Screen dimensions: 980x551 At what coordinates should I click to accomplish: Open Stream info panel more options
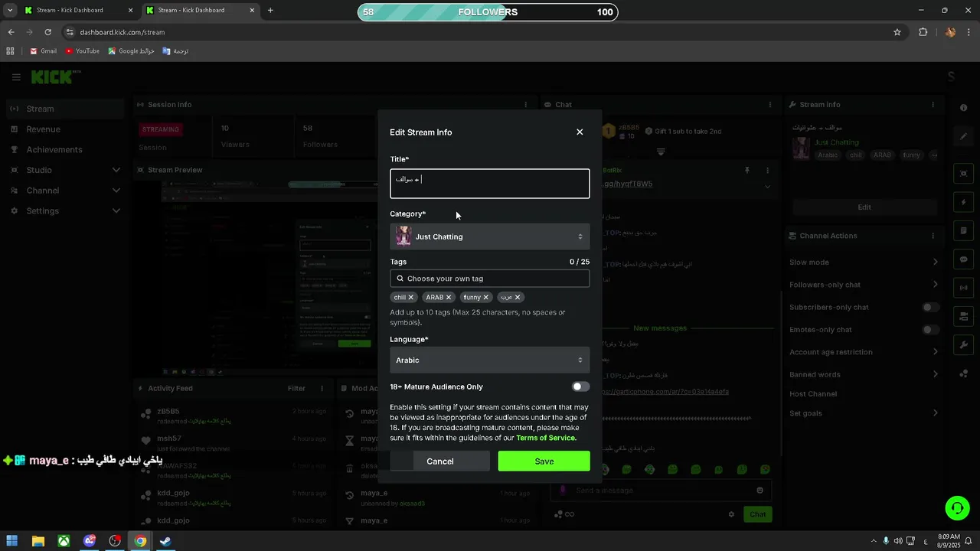(933, 105)
